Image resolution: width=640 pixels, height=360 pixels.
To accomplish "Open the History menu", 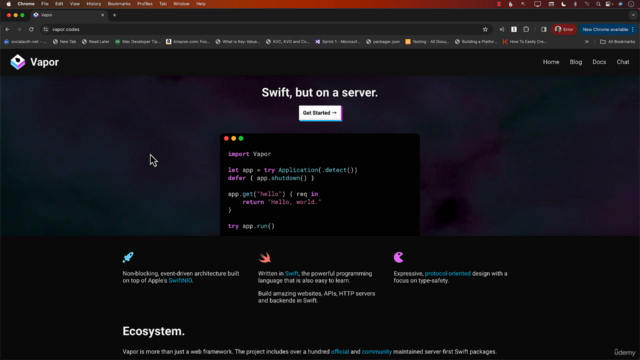I will pyautogui.click(x=93, y=4).
